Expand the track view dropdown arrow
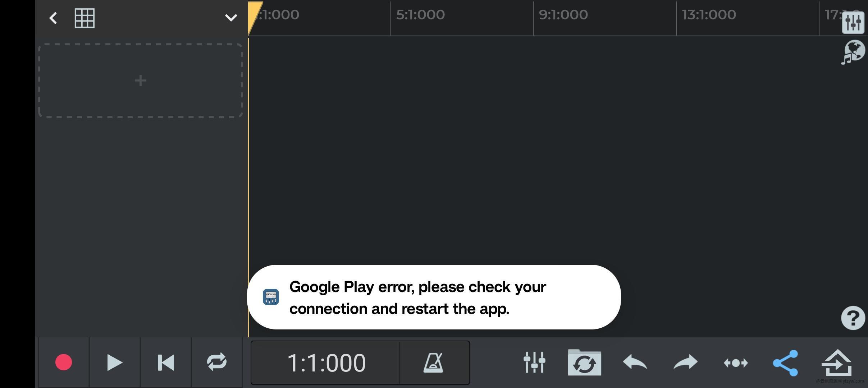This screenshot has width=868, height=388. click(231, 17)
